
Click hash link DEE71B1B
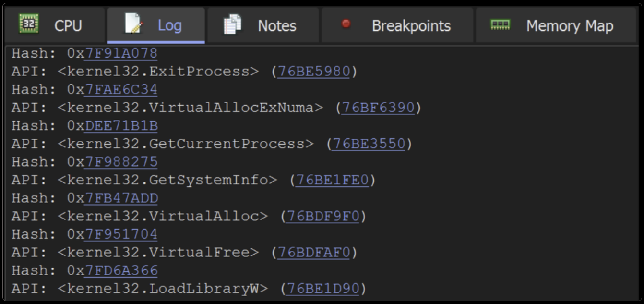(x=120, y=126)
